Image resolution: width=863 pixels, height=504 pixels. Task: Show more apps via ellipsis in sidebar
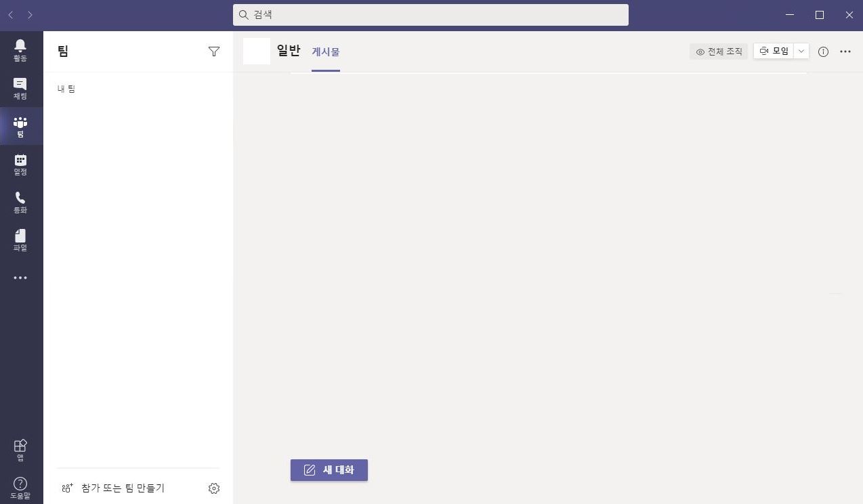(20, 278)
